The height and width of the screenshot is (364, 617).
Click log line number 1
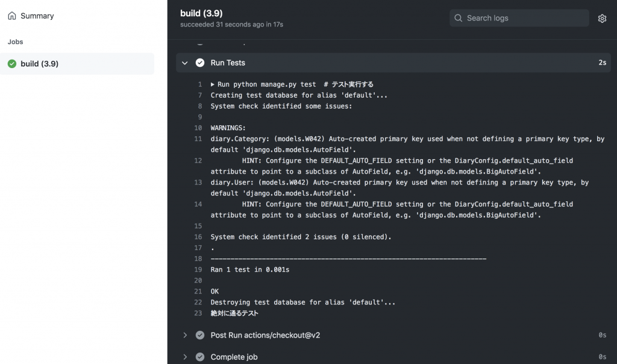(200, 84)
